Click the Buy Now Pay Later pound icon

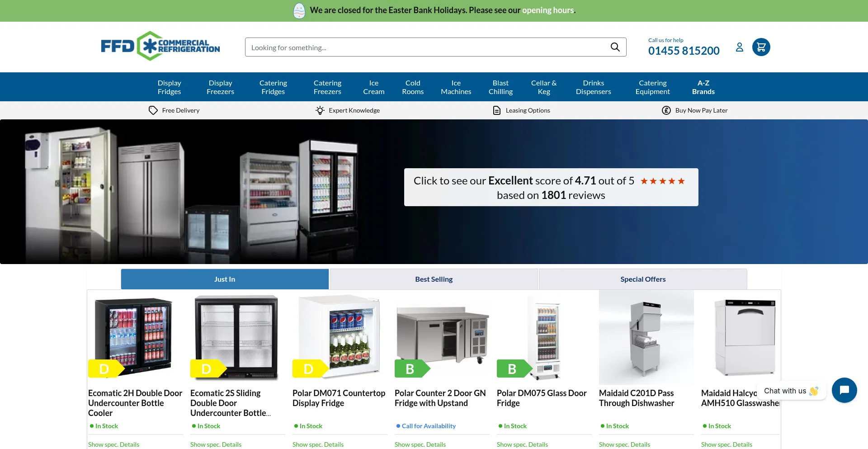click(666, 110)
